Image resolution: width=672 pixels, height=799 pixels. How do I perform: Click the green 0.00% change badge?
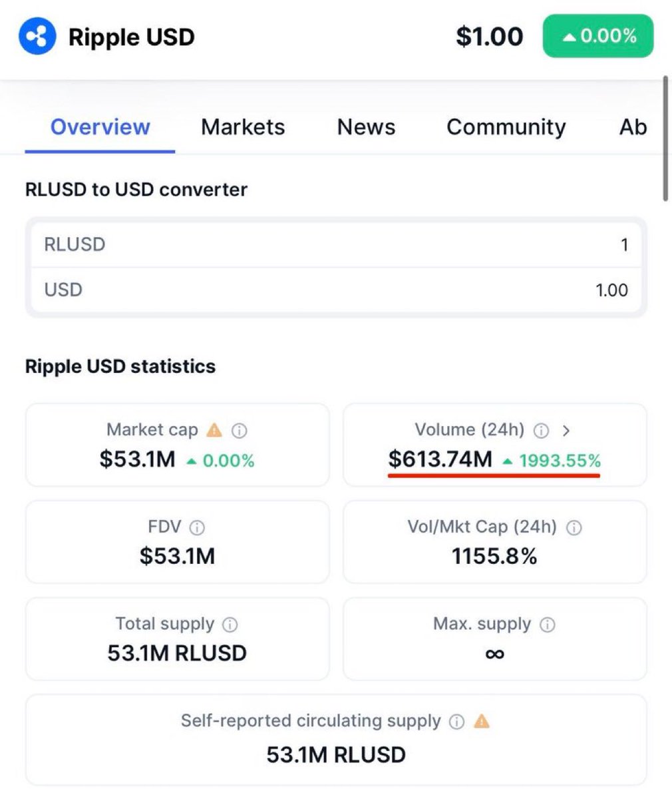click(597, 36)
